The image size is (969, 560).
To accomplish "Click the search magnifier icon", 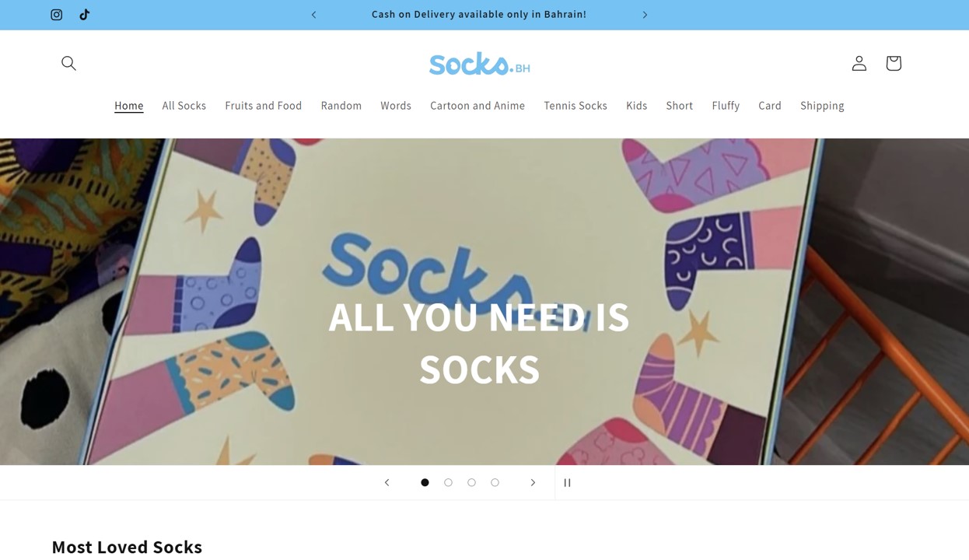I will (x=68, y=63).
